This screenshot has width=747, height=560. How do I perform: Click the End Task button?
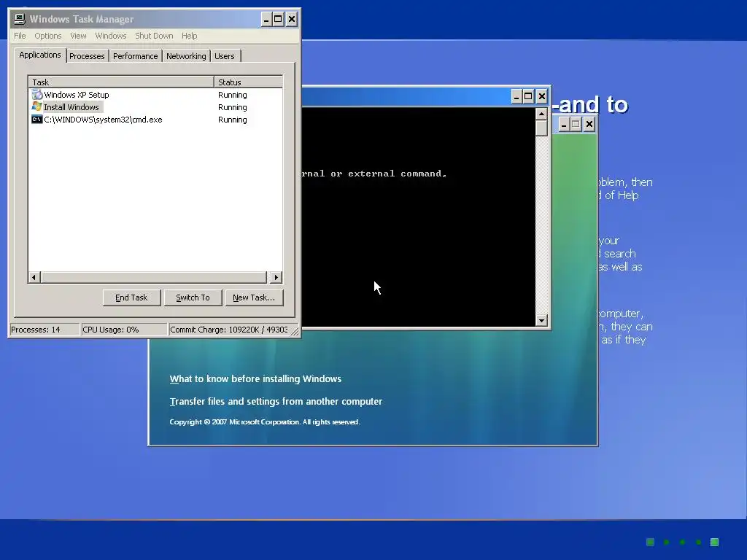pyautogui.click(x=131, y=297)
